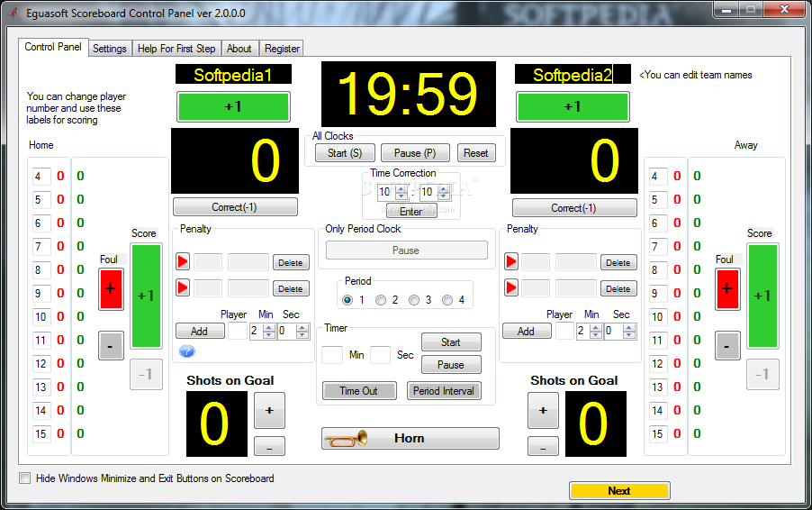Screen dimensions: 812x510
Task: Add an Away foul with red plus button
Action: tap(727, 289)
